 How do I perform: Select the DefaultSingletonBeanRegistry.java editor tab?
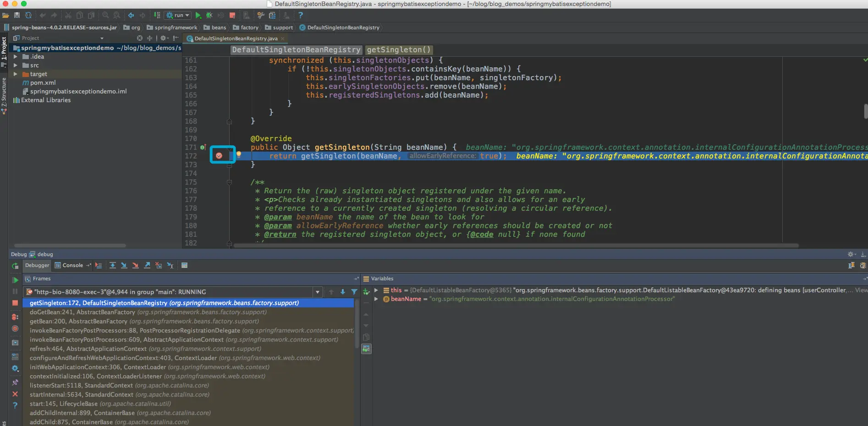click(x=236, y=38)
